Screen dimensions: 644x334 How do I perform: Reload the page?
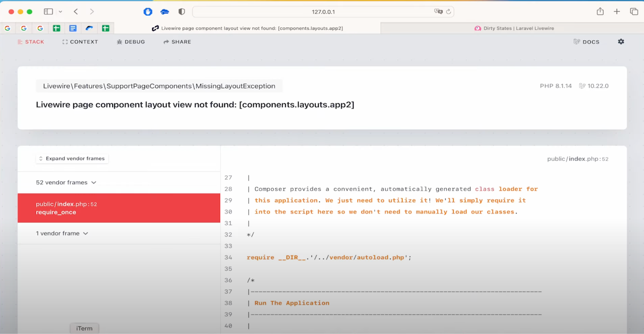click(x=448, y=11)
